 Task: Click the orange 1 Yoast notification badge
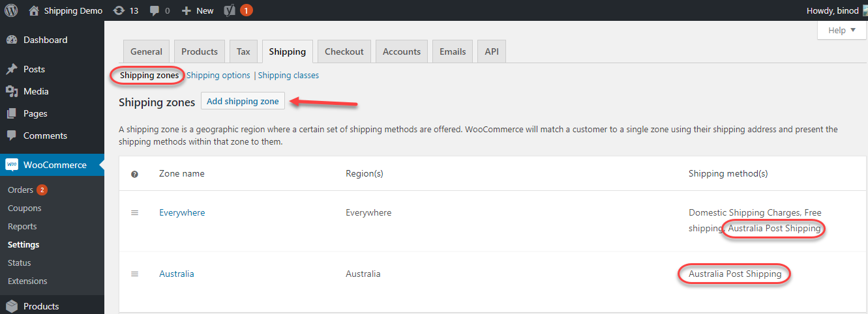click(247, 10)
